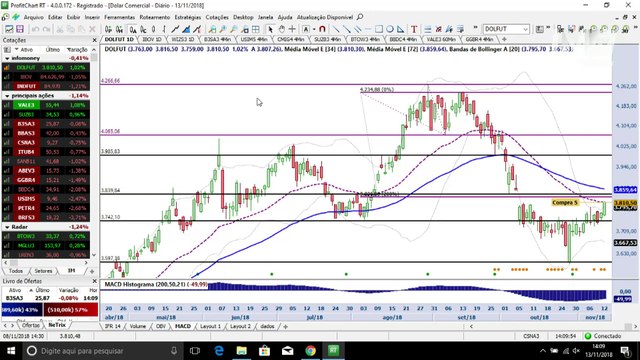This screenshot has width=640, height=360.
Task: Open the DOLFUT asset combo box
Action: tap(506, 29)
